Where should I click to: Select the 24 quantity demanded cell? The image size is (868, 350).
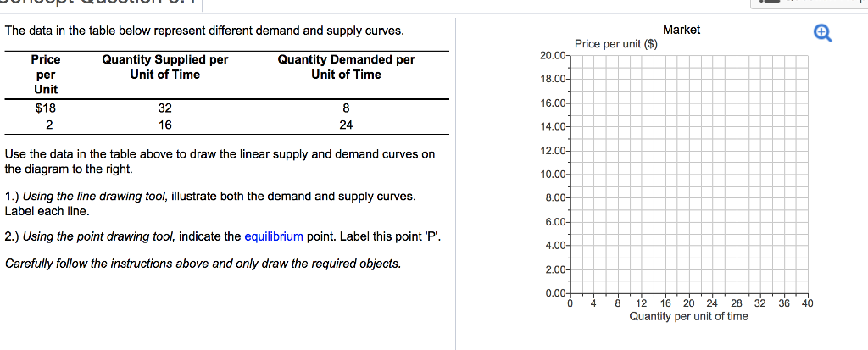click(x=346, y=125)
